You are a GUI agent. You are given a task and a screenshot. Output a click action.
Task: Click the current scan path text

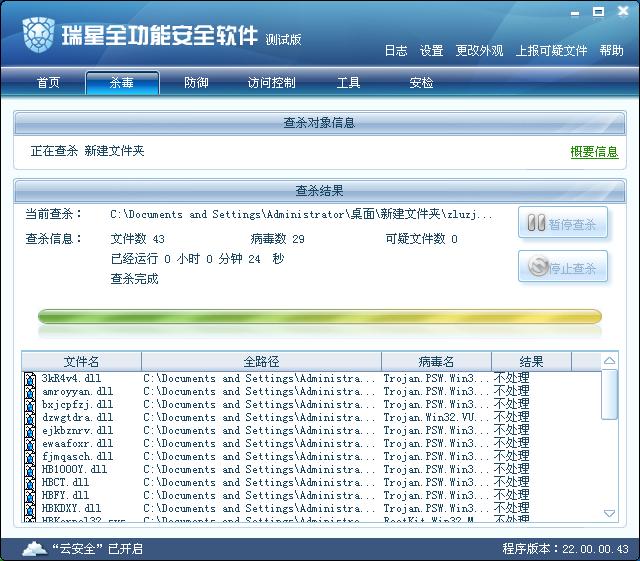click(301, 214)
